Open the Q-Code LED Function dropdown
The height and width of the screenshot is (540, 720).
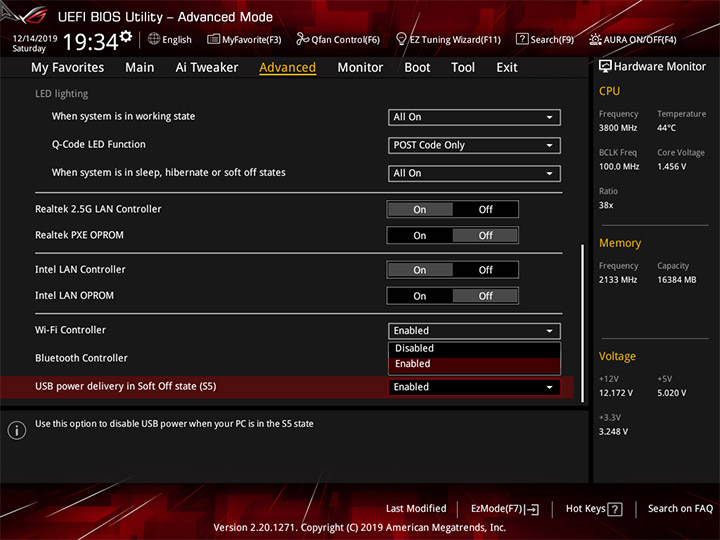tap(474, 145)
